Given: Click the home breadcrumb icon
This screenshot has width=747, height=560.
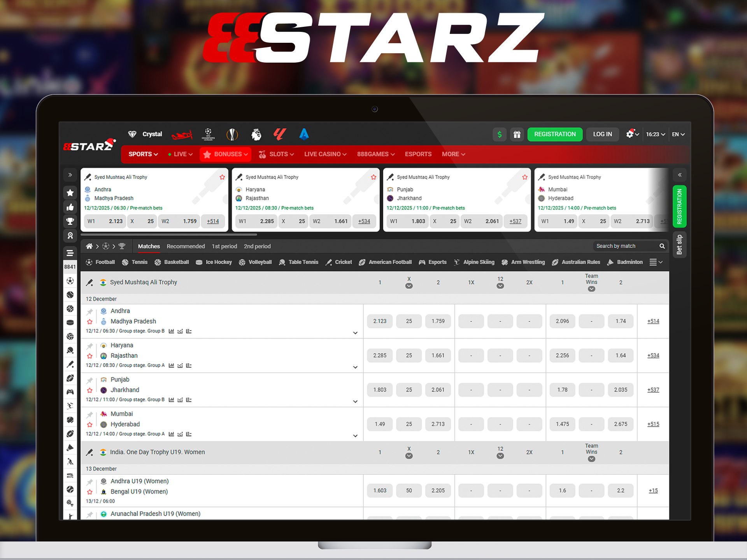Looking at the screenshot, I should click(x=89, y=246).
